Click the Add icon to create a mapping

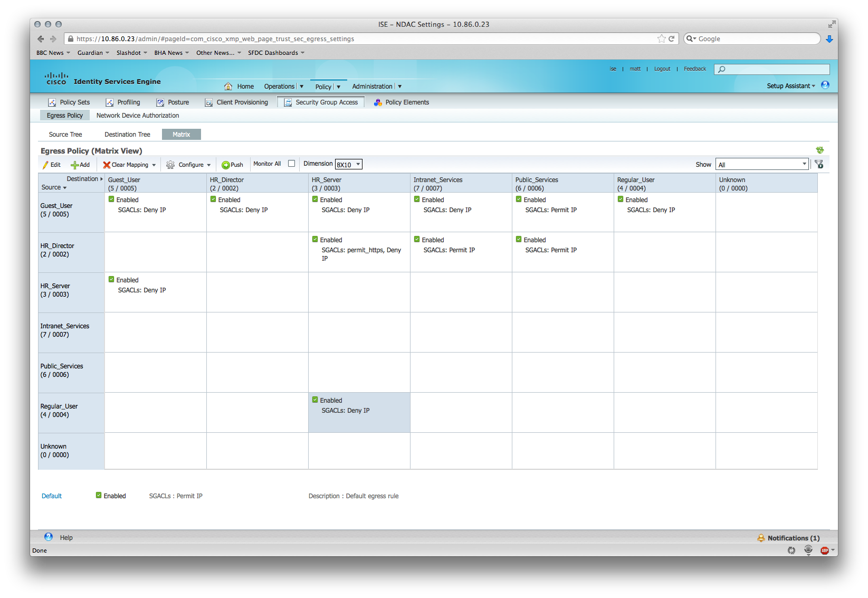80,164
